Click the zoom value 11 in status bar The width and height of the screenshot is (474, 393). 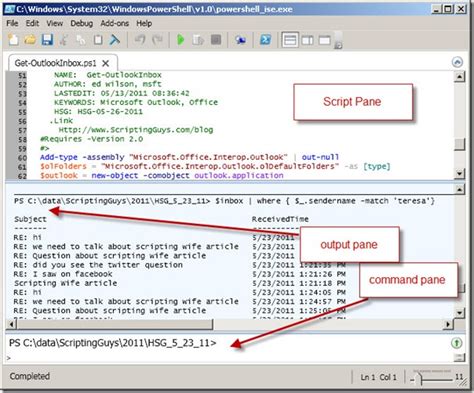(459, 377)
